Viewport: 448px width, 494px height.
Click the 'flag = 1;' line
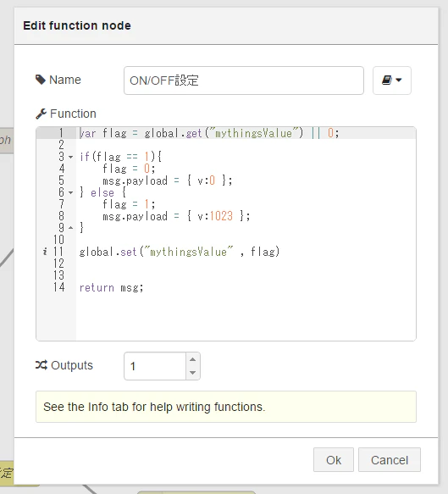pos(129,204)
